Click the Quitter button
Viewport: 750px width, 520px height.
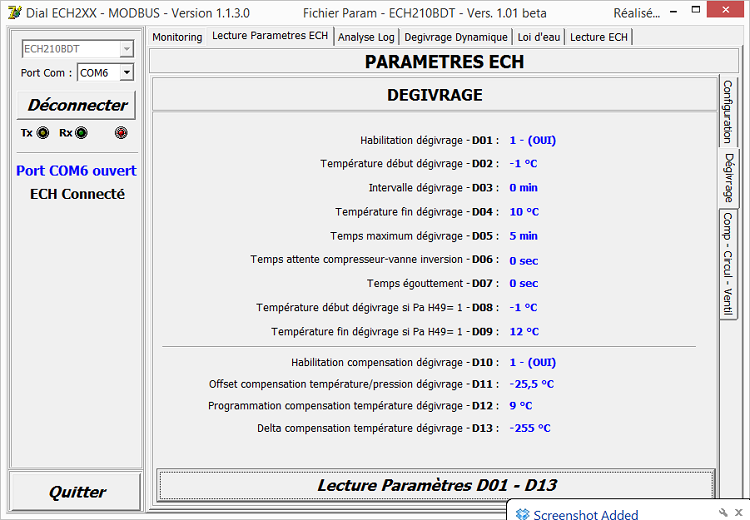pyautogui.click(x=77, y=492)
